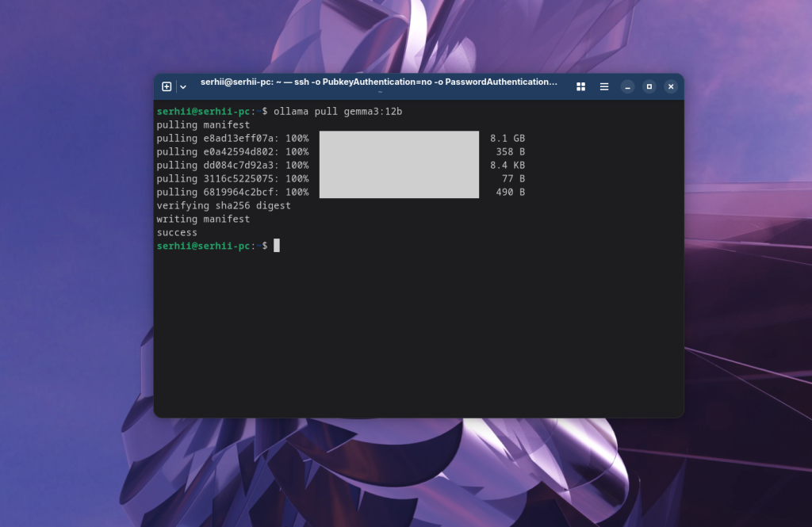This screenshot has height=527, width=812.
Task: Click the "pulling dd084c7d92a3: 100%" line
Action: pos(232,165)
